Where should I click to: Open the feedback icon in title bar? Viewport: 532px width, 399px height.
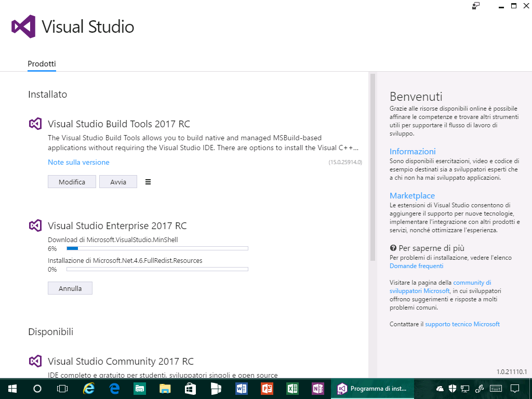(x=476, y=6)
